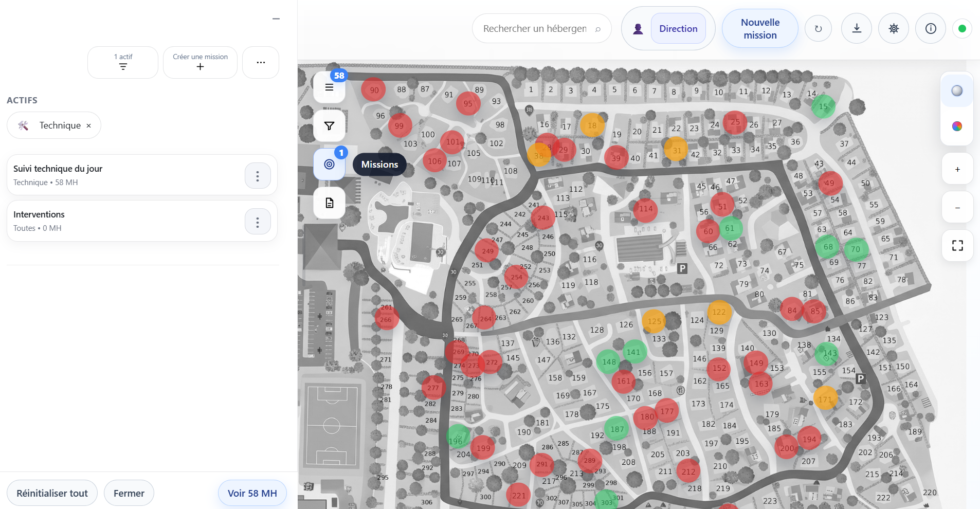Image resolution: width=980 pixels, height=509 pixels.
Task: Click red marker 25 on map
Action: (735, 122)
